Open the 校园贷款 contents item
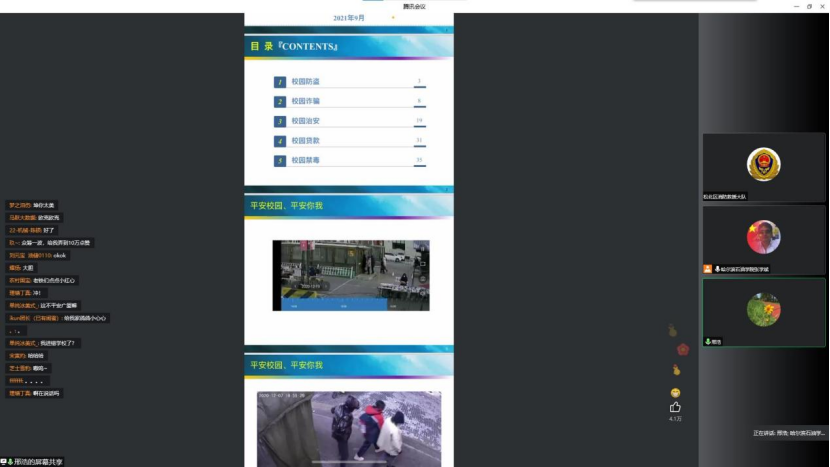This screenshot has width=830, height=467. 306,141
